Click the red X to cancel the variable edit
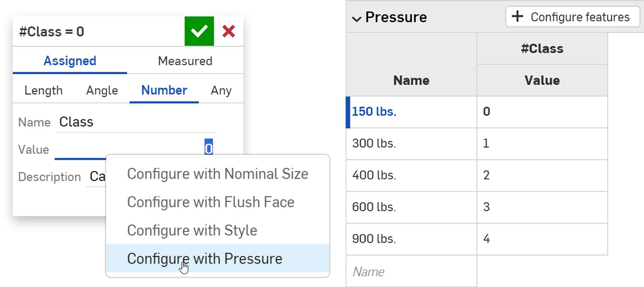 coord(229,31)
